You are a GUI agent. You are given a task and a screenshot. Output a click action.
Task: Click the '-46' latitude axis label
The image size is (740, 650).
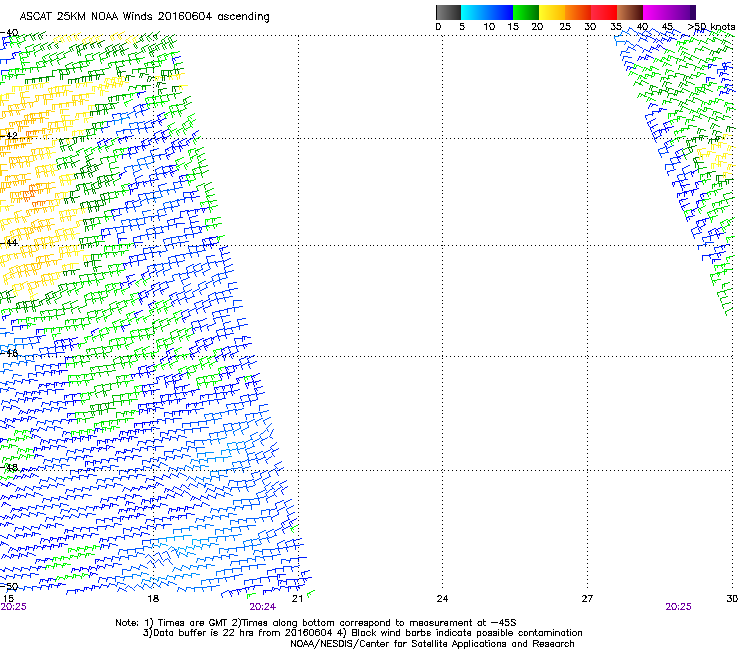[x=9, y=353]
